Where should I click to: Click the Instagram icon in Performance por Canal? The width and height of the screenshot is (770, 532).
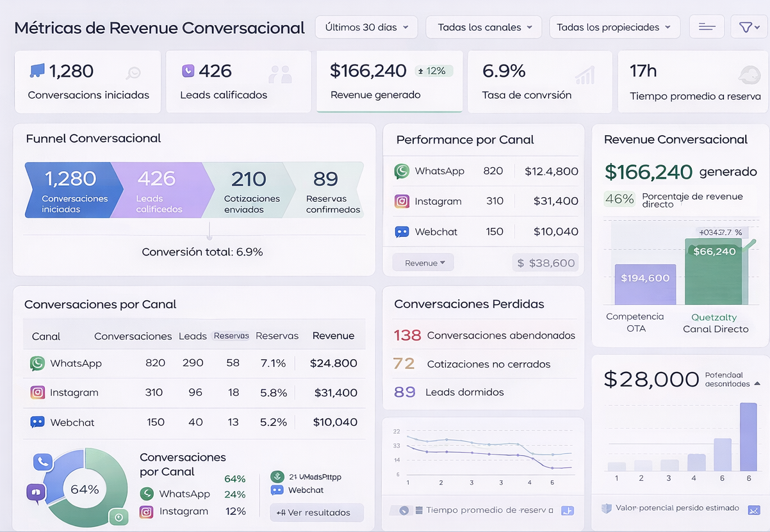(402, 201)
